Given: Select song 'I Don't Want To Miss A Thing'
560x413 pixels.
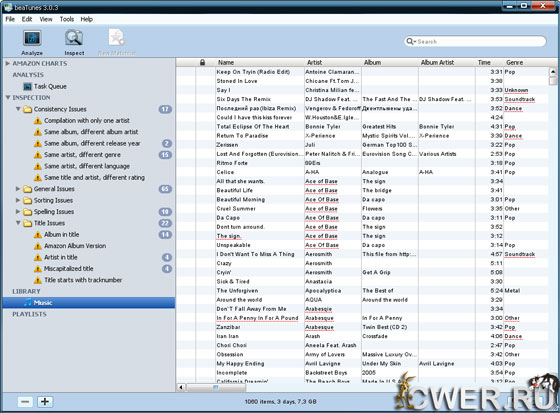Looking at the screenshot, I should pyautogui.click(x=255, y=254).
